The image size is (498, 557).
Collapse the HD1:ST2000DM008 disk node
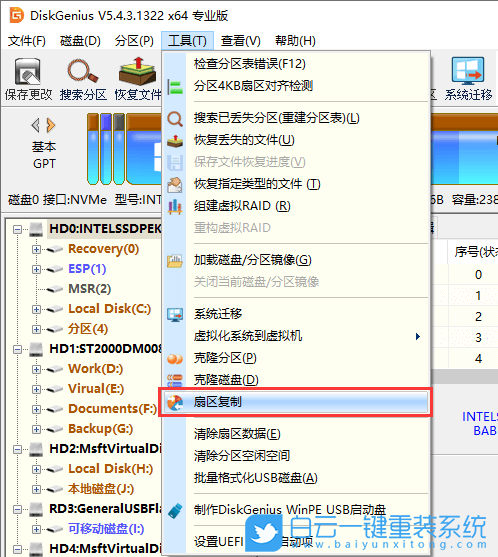pos(17,350)
